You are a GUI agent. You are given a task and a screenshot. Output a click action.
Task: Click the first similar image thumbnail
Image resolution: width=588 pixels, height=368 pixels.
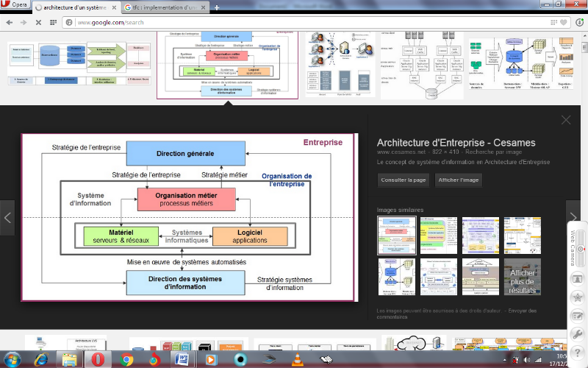pyautogui.click(x=396, y=236)
